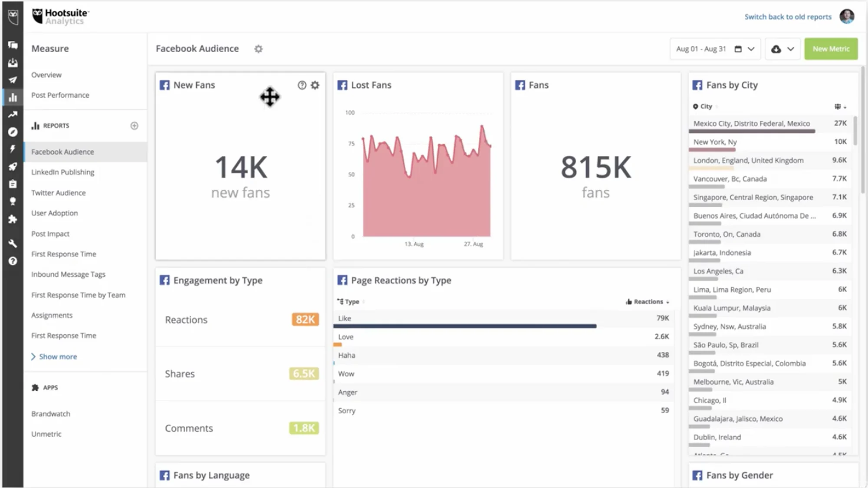This screenshot has width=868, height=488.
Task: Open Fans by City column options dropdown
Action: coord(840,107)
